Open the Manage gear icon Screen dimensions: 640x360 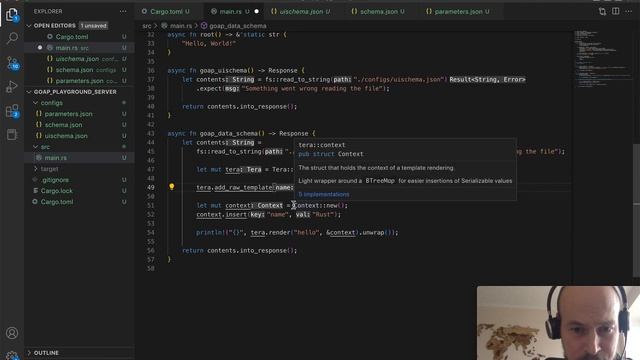[x=12, y=355]
